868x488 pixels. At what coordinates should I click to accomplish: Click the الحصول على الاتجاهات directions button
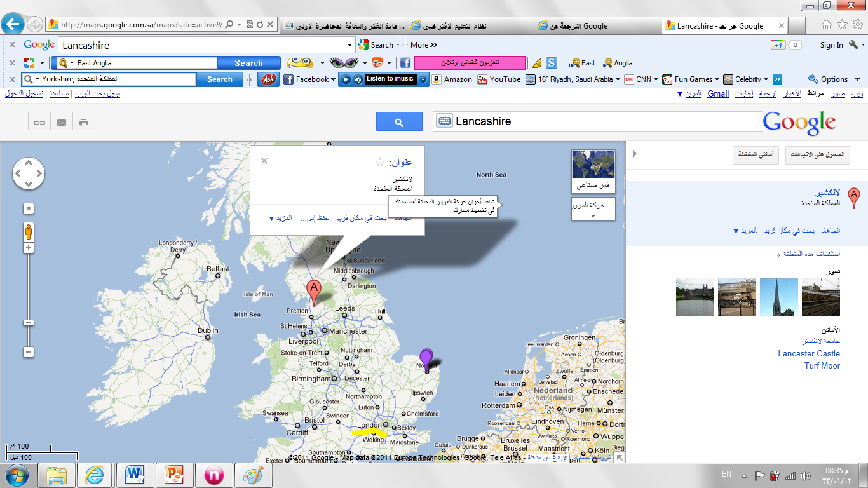818,155
